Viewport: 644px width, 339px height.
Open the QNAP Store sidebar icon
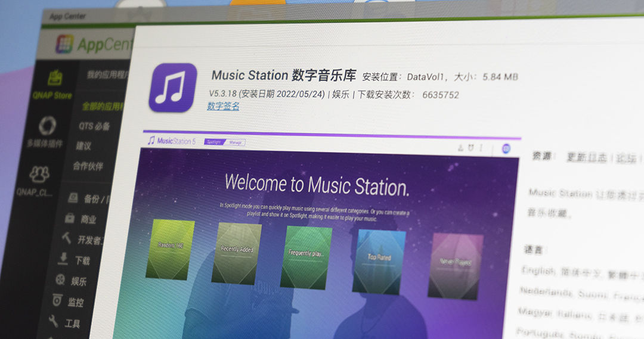point(55,77)
